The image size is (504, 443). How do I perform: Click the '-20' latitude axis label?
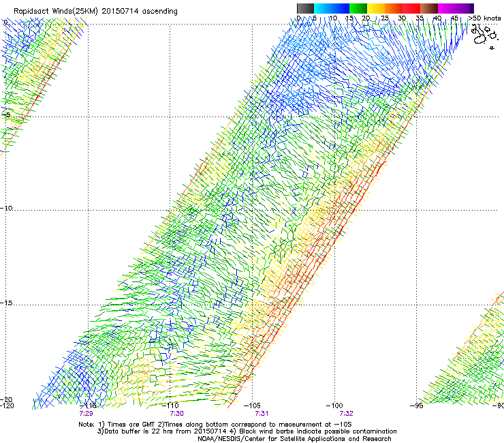tap(6, 399)
